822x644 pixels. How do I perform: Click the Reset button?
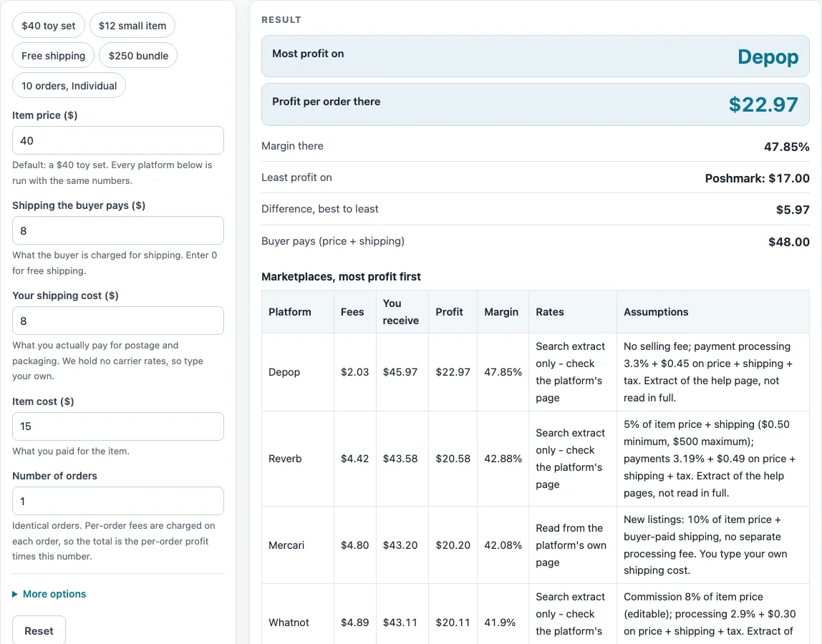[x=39, y=630]
